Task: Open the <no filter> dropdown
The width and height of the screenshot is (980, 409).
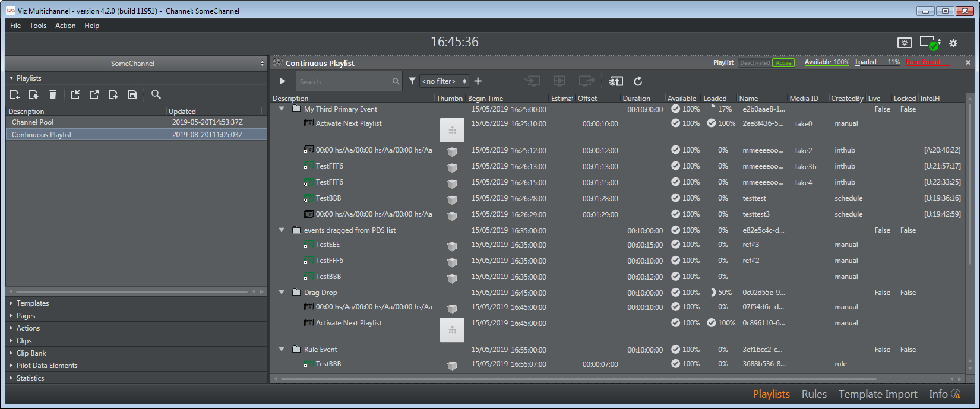Action: (x=444, y=81)
